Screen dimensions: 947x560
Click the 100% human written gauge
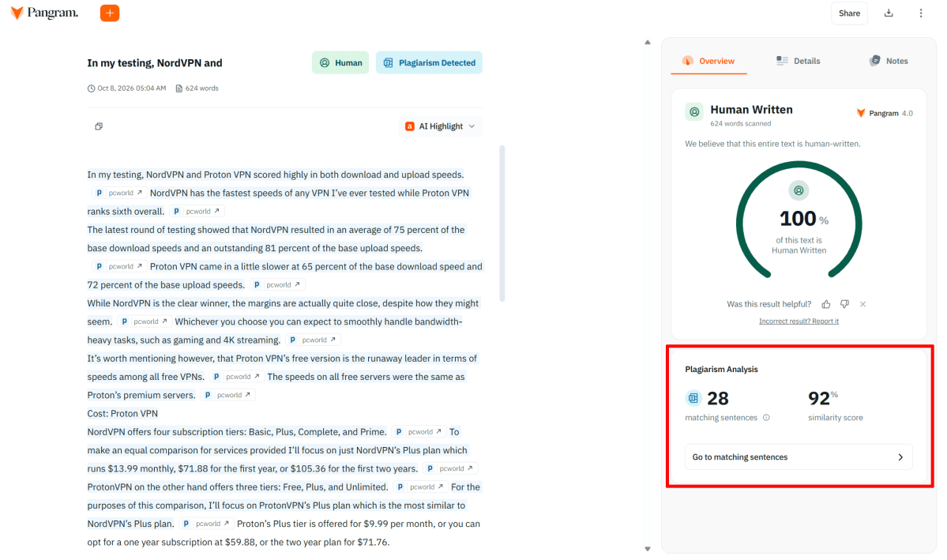point(799,220)
